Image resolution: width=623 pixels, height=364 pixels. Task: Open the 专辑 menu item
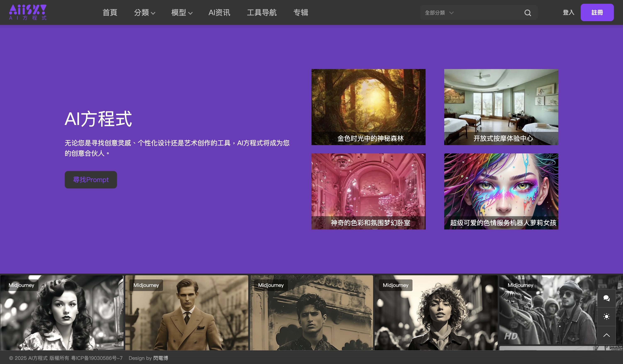(301, 13)
